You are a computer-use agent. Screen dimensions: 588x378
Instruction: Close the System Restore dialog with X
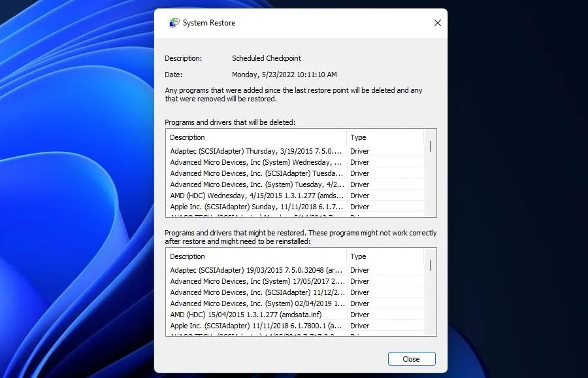click(437, 23)
